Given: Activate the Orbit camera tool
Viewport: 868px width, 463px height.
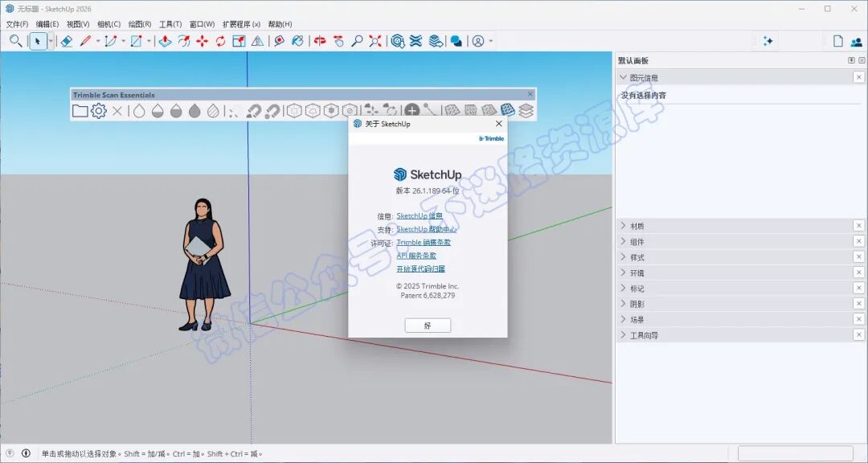Looking at the screenshot, I should (x=320, y=41).
